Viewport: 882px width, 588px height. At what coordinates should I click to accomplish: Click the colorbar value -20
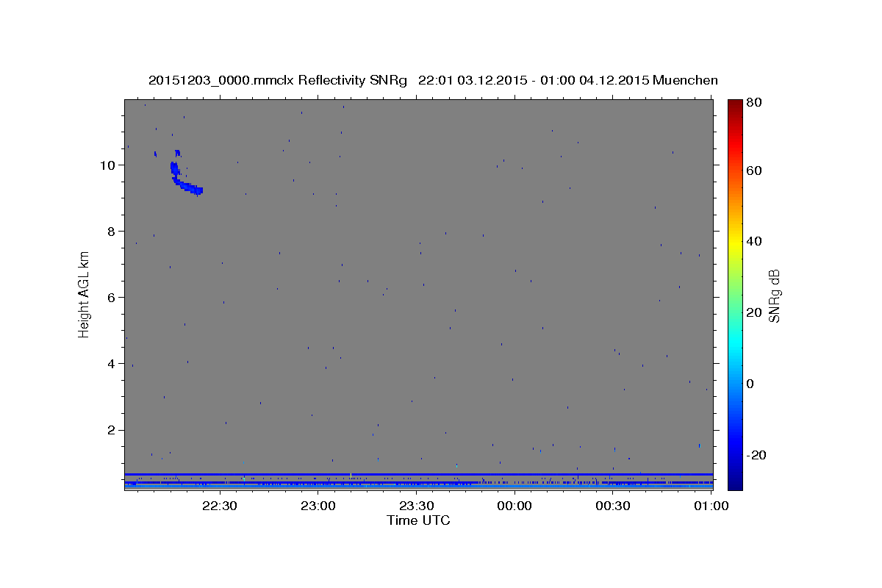click(x=756, y=455)
